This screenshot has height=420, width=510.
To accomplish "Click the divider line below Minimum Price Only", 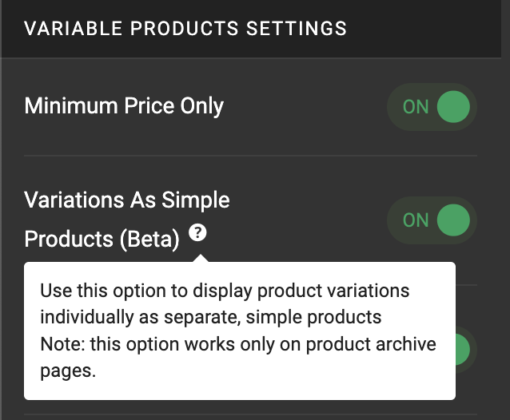I will tap(250, 156).
